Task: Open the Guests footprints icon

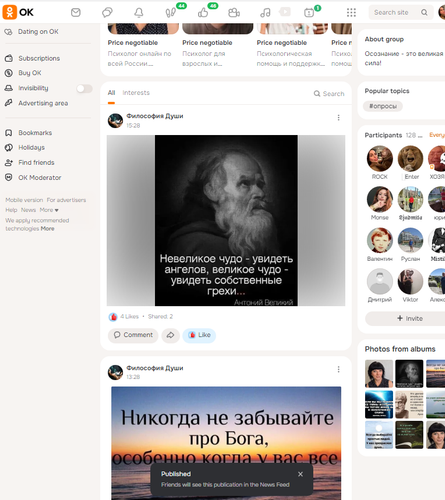Action: coord(171,13)
